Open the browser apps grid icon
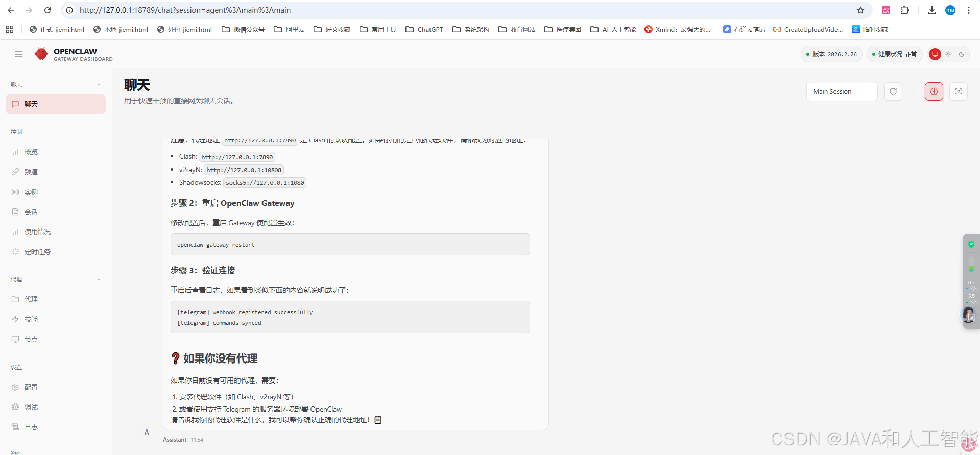This screenshot has height=455, width=980. click(x=10, y=29)
